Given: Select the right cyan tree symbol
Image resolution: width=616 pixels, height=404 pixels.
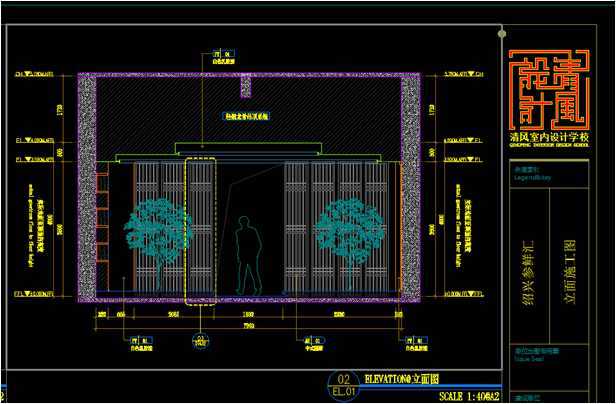Looking at the screenshot, I should click(x=344, y=232).
